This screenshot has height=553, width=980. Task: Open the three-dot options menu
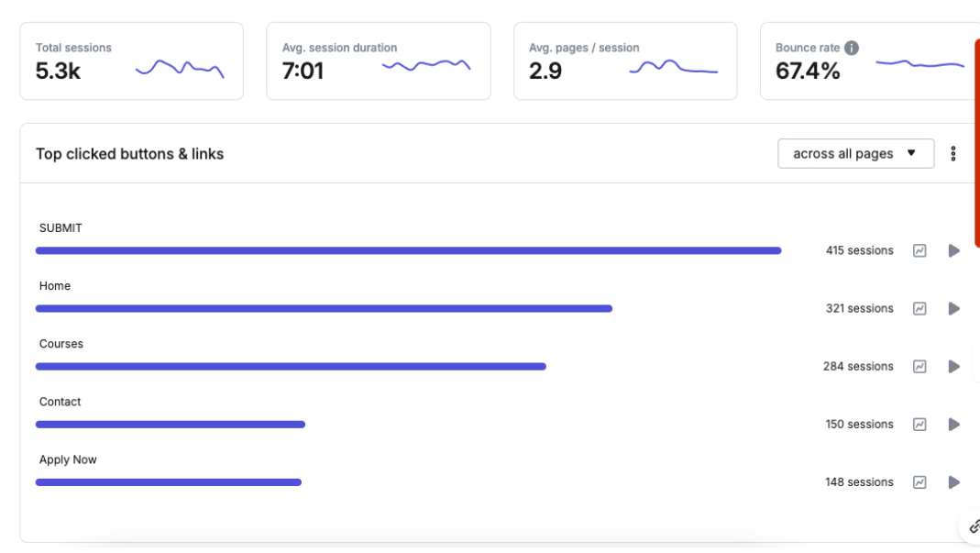(953, 154)
